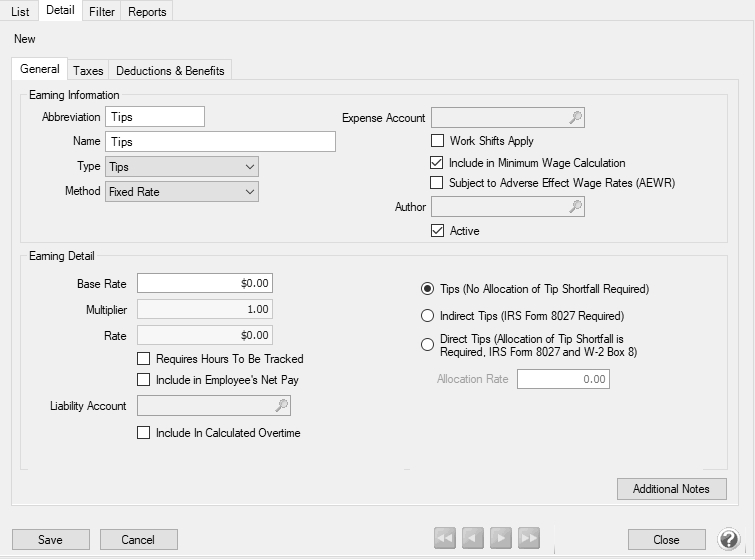Click the Save button
The height and width of the screenshot is (560, 755).
pos(51,540)
